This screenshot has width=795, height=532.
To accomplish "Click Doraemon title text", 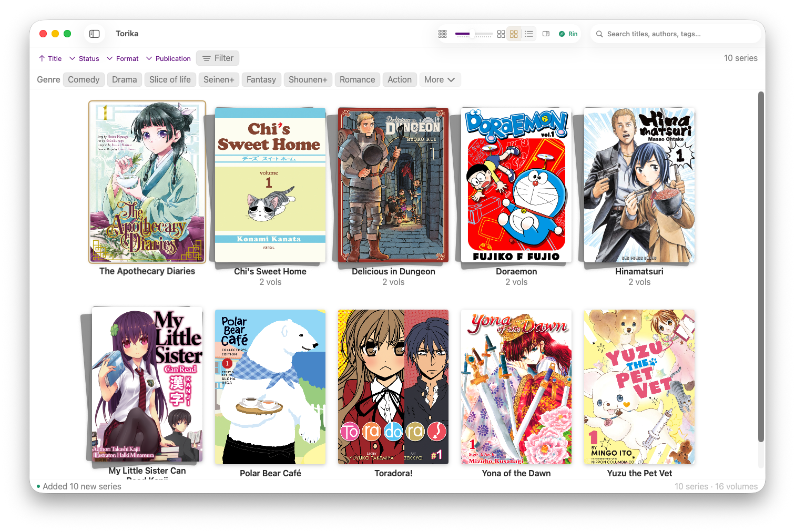I will pyautogui.click(x=516, y=272).
